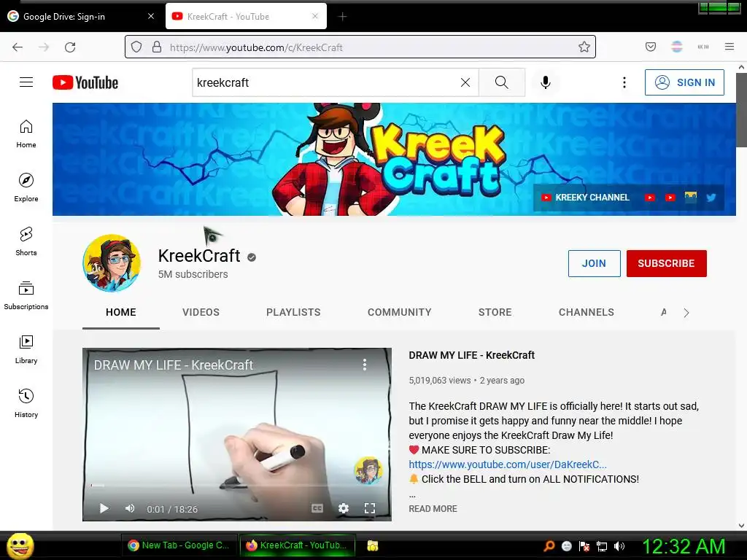Viewport: 747px width, 560px height.
Task: Bookmark the page with the star
Action: point(584,47)
